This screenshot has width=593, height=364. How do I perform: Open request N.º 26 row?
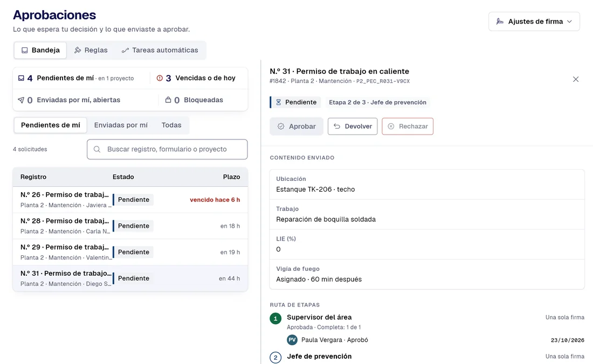(130, 200)
